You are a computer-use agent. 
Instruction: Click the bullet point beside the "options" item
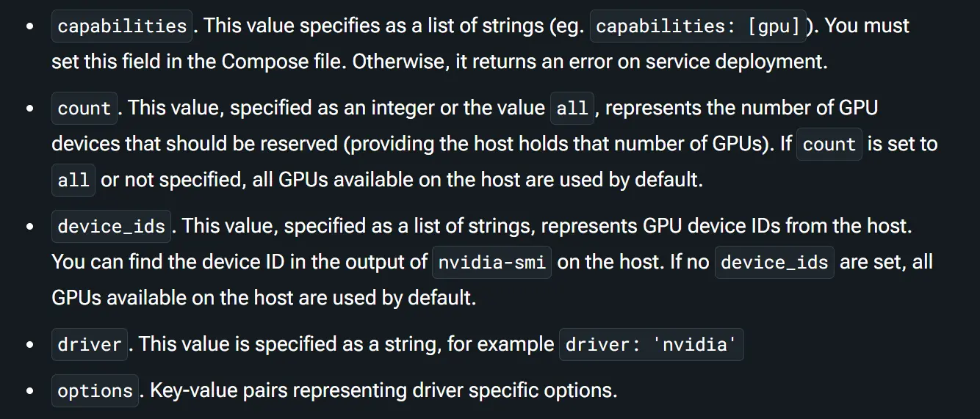pos(29,391)
